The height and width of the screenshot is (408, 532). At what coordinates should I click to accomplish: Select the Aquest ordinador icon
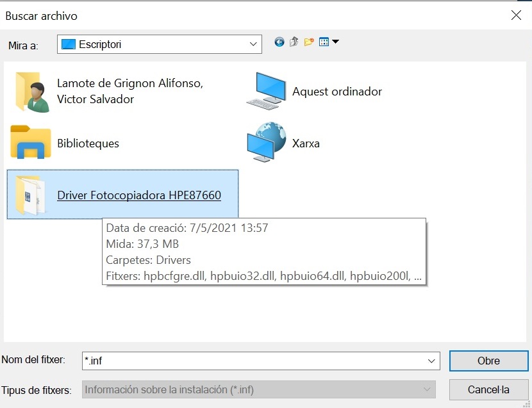(267, 91)
